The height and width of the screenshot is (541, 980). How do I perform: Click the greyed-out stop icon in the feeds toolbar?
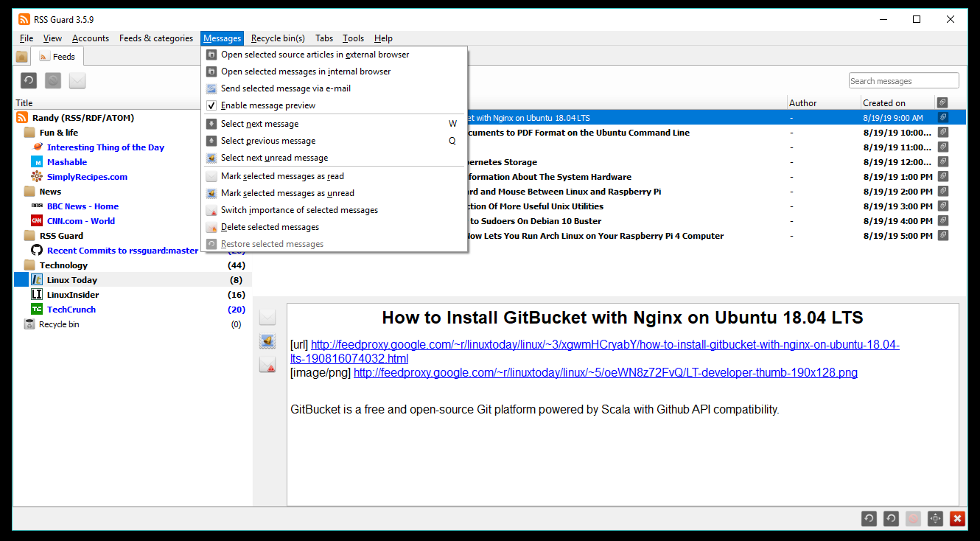(53, 81)
